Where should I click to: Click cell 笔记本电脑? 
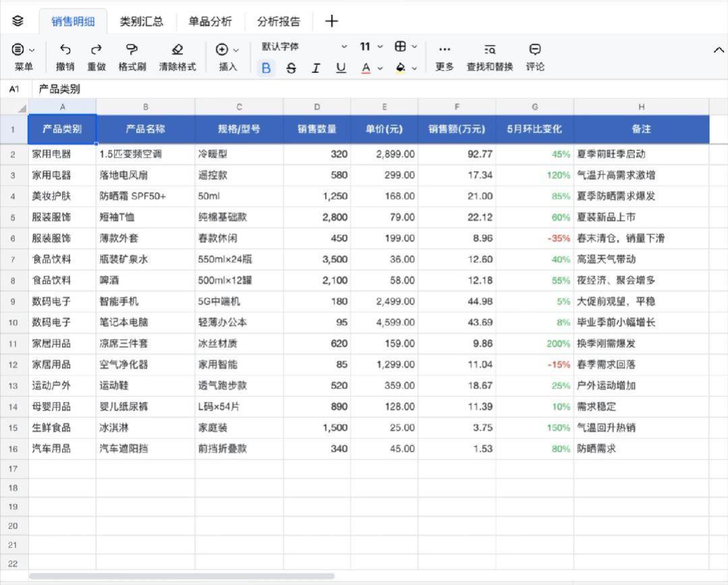click(x=146, y=322)
